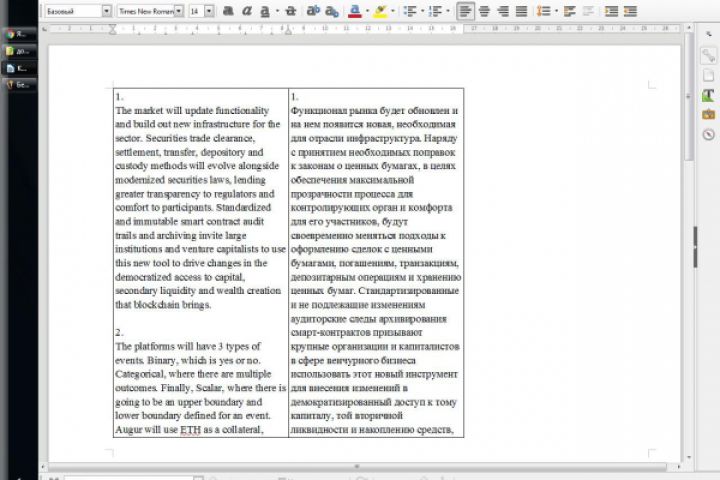Click vertical scrollbar up arrow
Image resolution: width=720 pixels, height=480 pixels.
coord(688,28)
